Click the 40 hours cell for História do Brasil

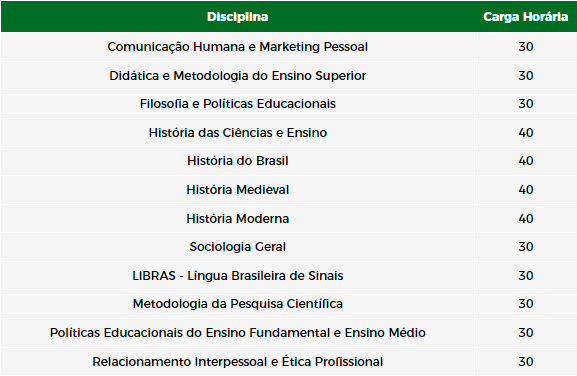point(525,161)
